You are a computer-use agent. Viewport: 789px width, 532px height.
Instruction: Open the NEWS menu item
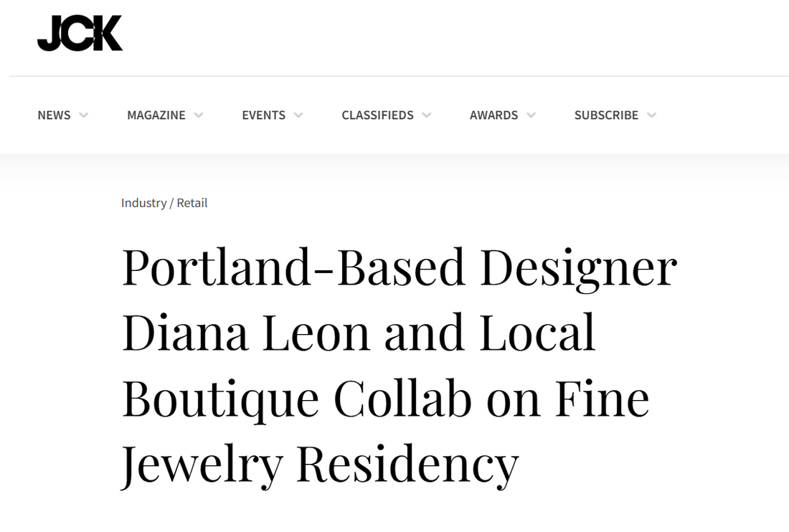pyautogui.click(x=54, y=115)
